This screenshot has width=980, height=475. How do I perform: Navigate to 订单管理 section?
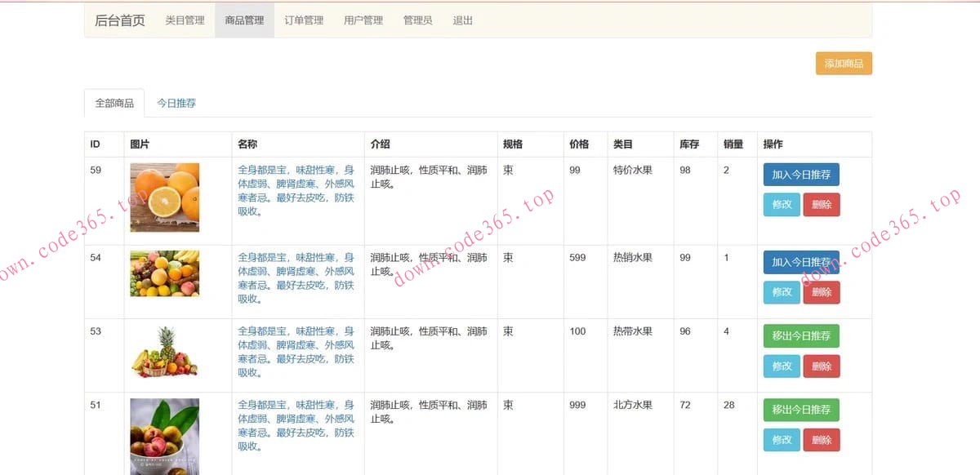[303, 20]
